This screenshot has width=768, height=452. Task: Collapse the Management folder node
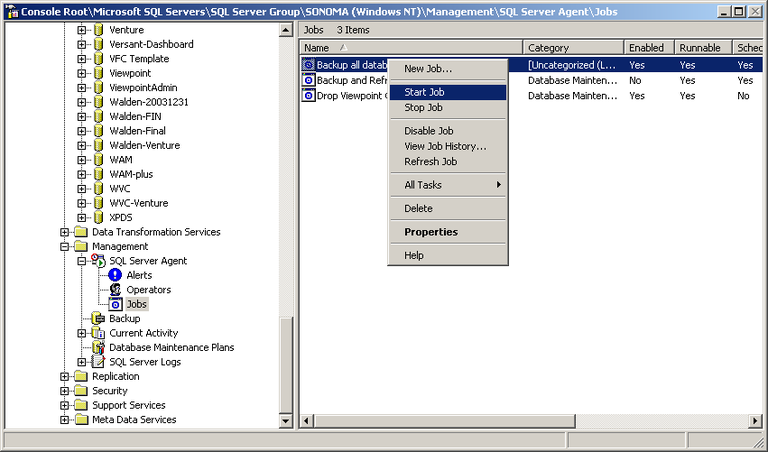(x=65, y=246)
